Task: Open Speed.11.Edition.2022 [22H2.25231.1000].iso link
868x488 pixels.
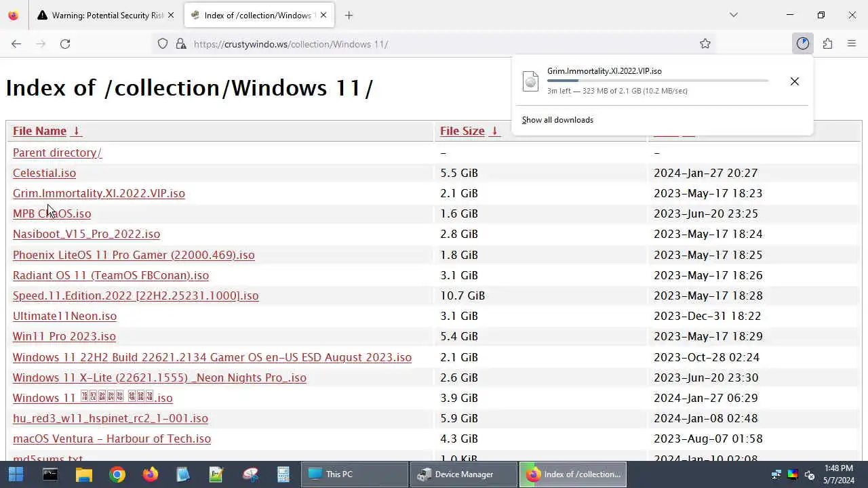Action: click(x=136, y=296)
